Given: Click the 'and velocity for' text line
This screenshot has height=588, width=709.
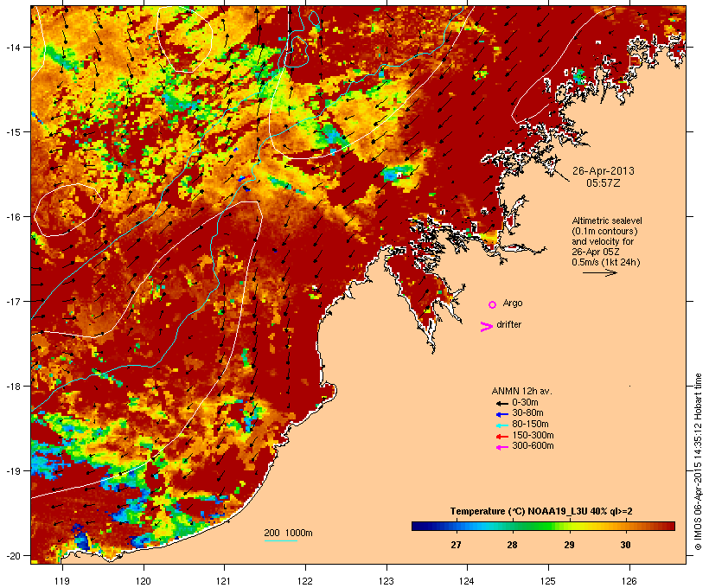Looking at the screenshot, I should tap(603, 241).
